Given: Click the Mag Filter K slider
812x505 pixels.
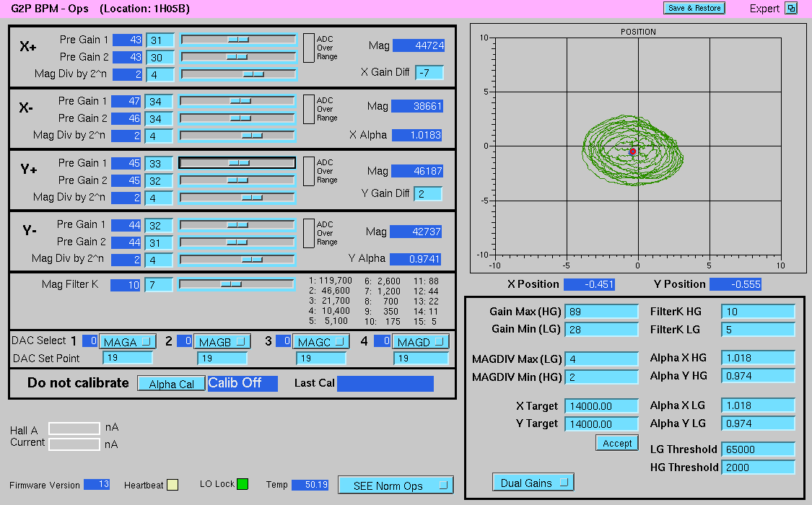Looking at the screenshot, I should 236,284.
